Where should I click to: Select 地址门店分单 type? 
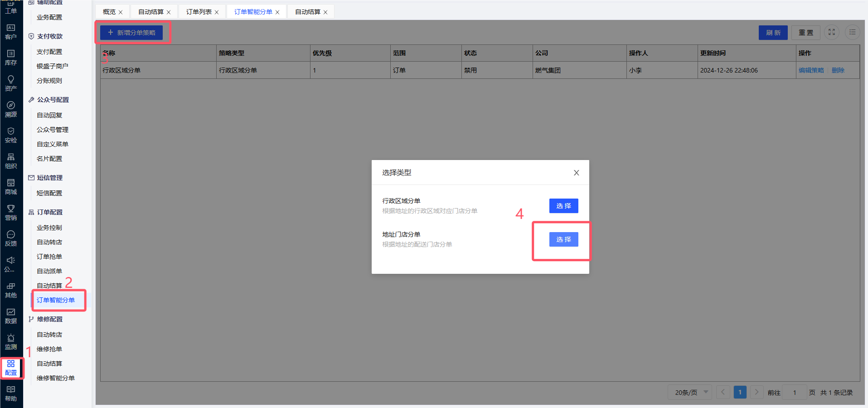563,239
